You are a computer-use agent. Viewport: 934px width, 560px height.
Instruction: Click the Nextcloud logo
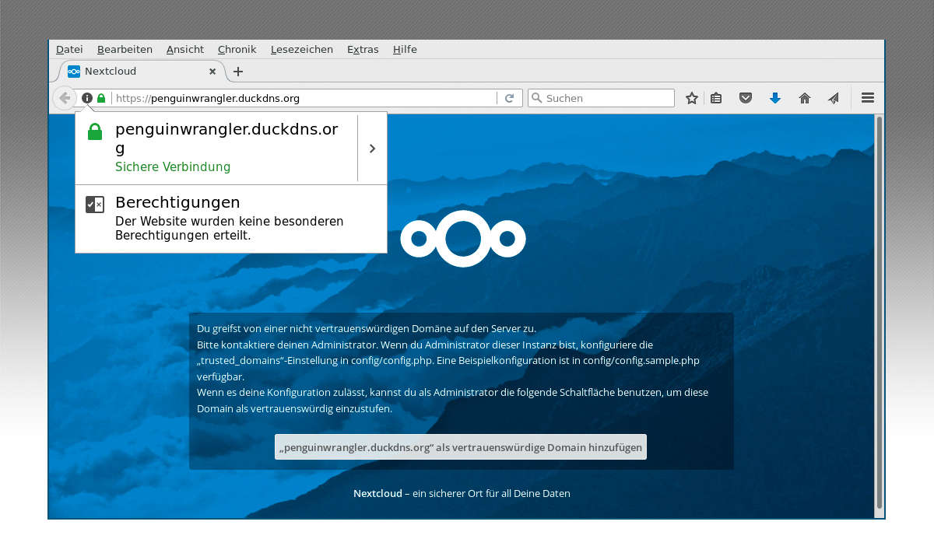tap(463, 239)
